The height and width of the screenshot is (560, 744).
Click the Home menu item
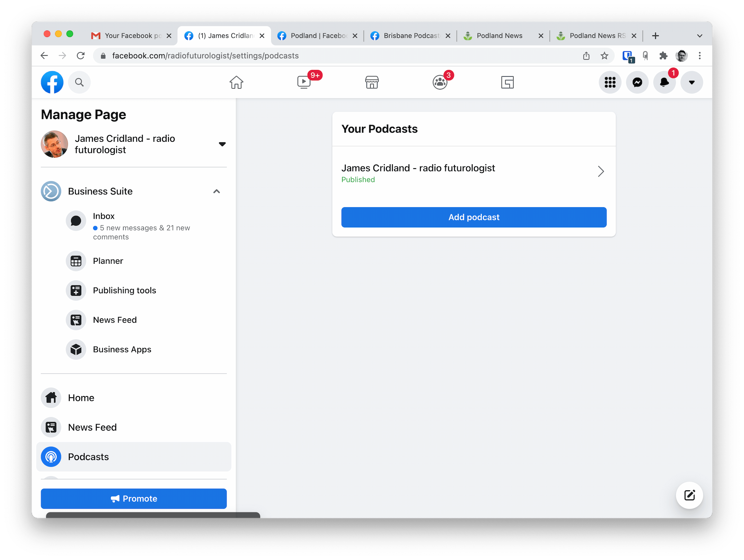81,398
